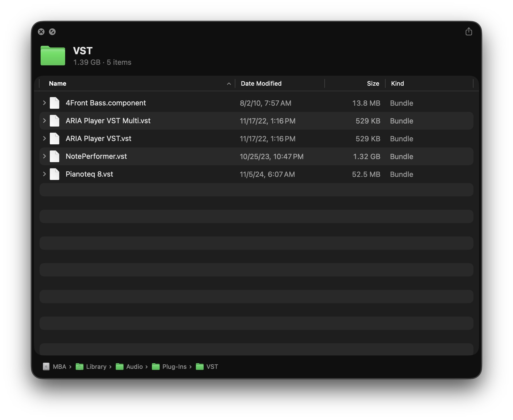Image resolution: width=513 pixels, height=420 pixels.
Task: Click the 4Front Bass.component file icon
Action: tap(55, 103)
